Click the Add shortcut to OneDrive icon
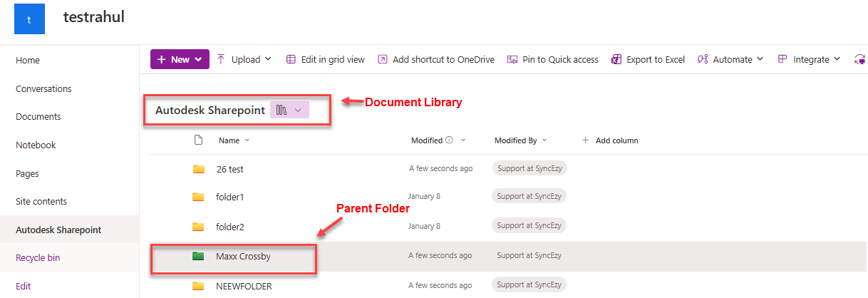This screenshot has height=298, width=868. point(383,60)
